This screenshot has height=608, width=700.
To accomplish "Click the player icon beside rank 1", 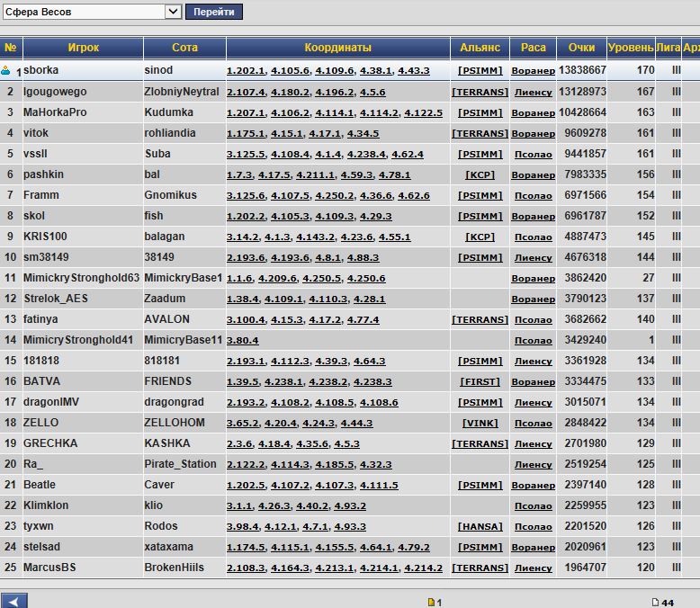I will [x=6, y=70].
